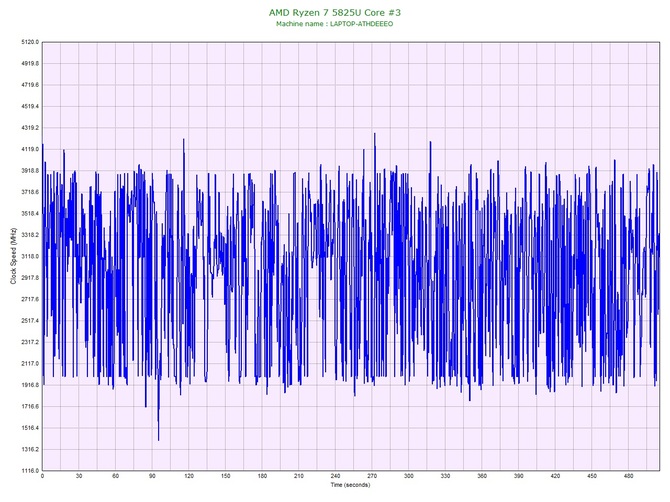Image resolution: width=670 pixels, height=502 pixels.
Task: Click the 2517.4 y-axis value
Action: point(30,320)
